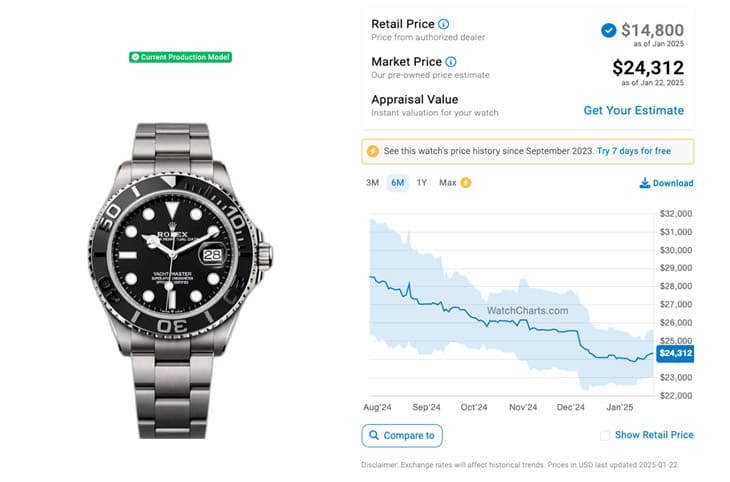This screenshot has width=730, height=482.
Task: Click the premium bolt icon beside Max
Action: pyautogui.click(x=466, y=183)
